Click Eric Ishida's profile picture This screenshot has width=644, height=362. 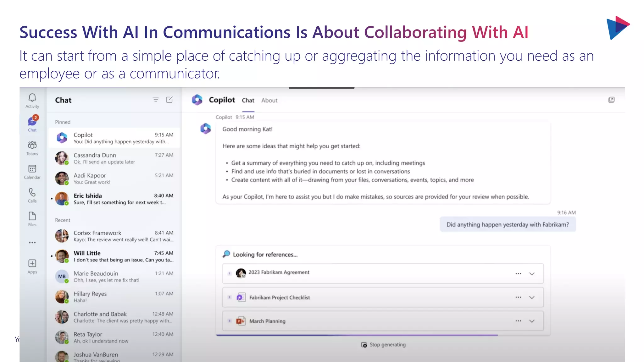click(x=62, y=199)
